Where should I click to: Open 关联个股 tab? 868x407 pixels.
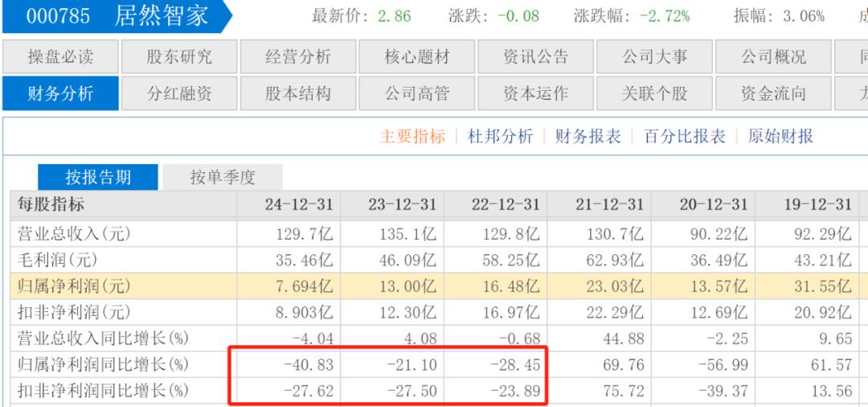654,93
